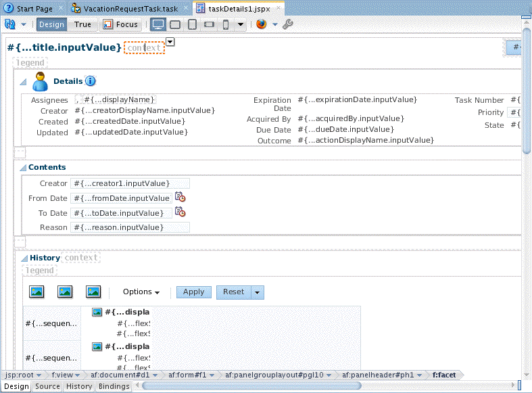
Task: Click the legend facet under the title
Action: pyautogui.click(x=30, y=63)
